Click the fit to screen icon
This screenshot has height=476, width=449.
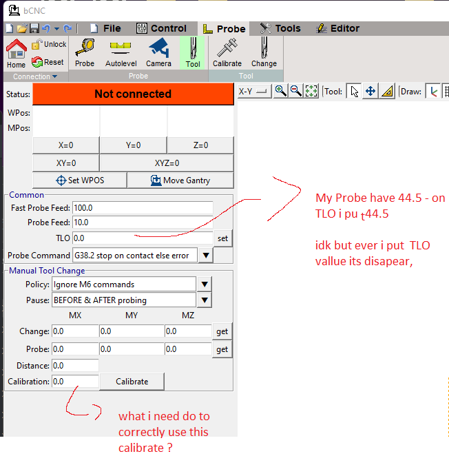tap(311, 91)
